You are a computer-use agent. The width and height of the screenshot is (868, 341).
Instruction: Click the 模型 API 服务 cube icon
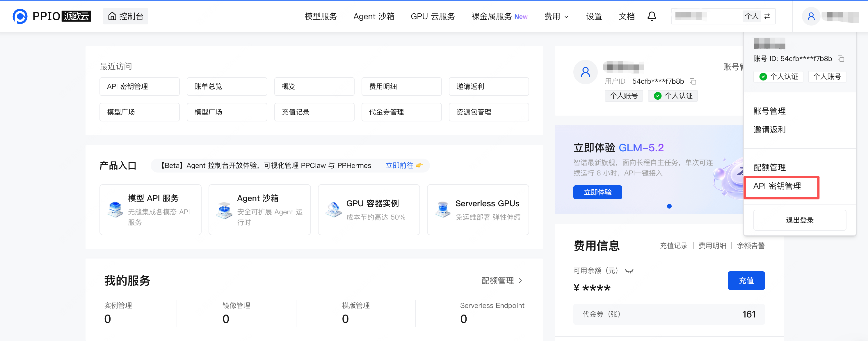115,209
